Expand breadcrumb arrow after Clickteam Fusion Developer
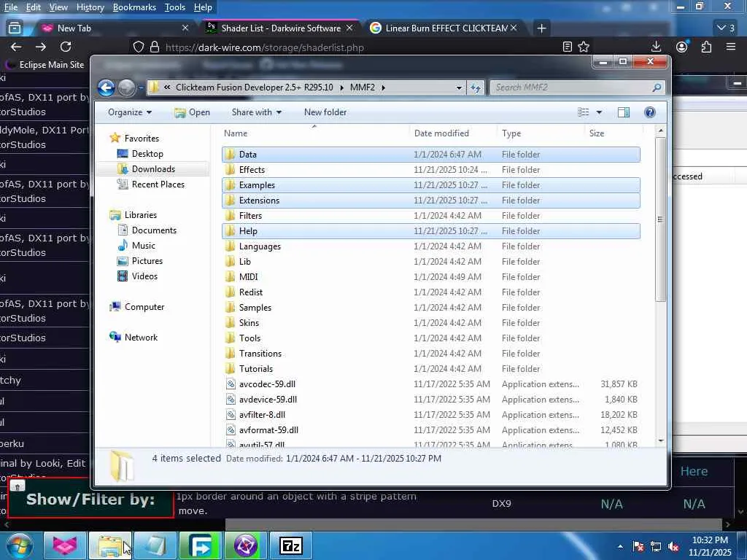747x560 pixels. click(341, 87)
